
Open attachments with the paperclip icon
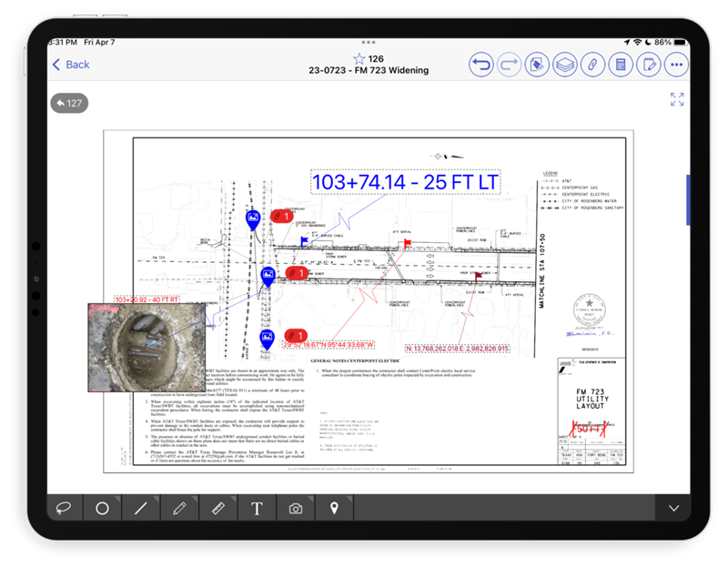click(593, 65)
